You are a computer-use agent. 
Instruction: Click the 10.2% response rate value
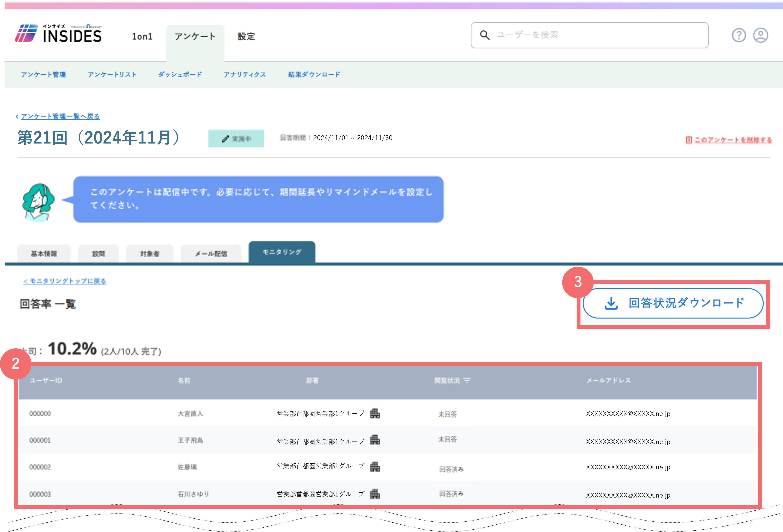pyautogui.click(x=72, y=349)
